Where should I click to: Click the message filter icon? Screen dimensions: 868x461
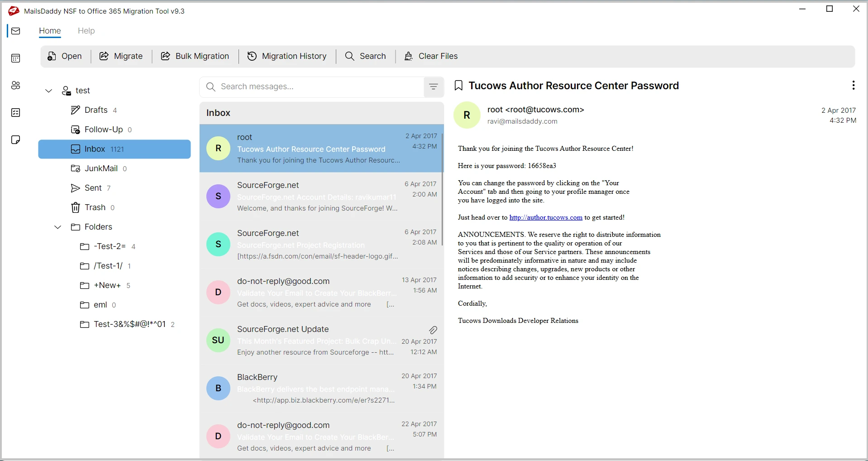click(433, 87)
